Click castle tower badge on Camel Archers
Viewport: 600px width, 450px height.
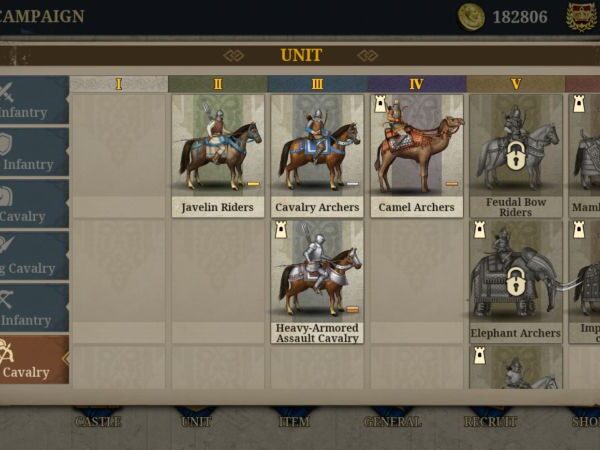[x=380, y=104]
